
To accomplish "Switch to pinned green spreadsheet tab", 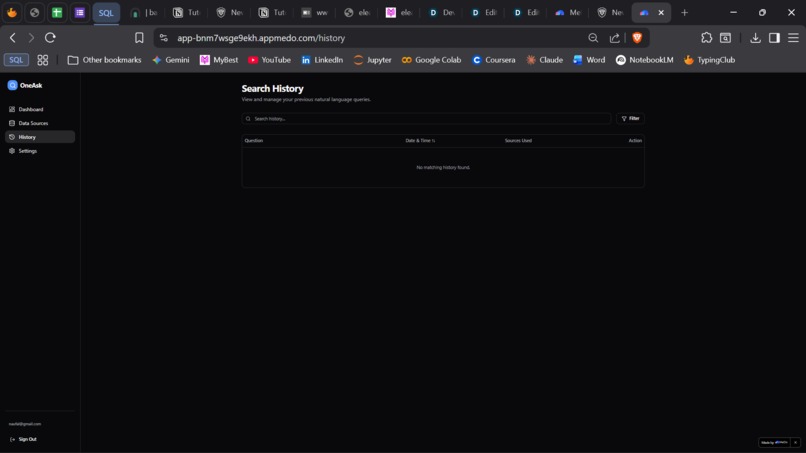I will 57,12.
